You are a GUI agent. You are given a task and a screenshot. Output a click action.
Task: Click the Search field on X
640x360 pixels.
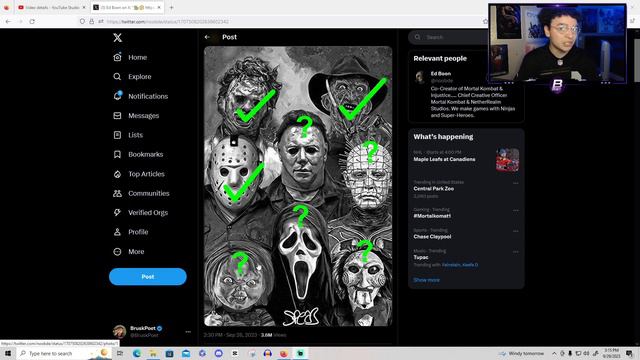(x=448, y=37)
